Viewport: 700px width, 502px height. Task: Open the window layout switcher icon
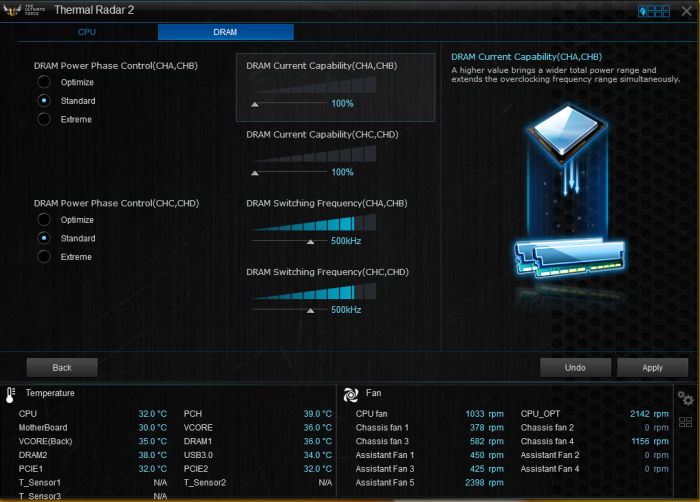coord(654,11)
